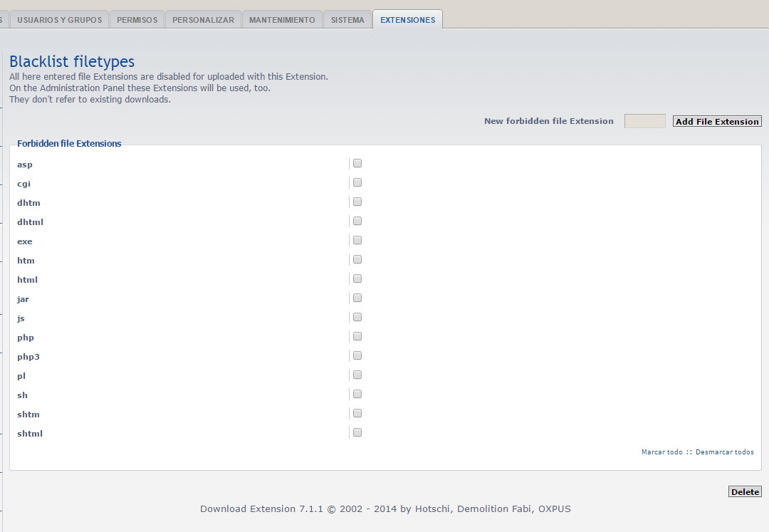
Task: Check the jar extension box
Action: click(357, 298)
